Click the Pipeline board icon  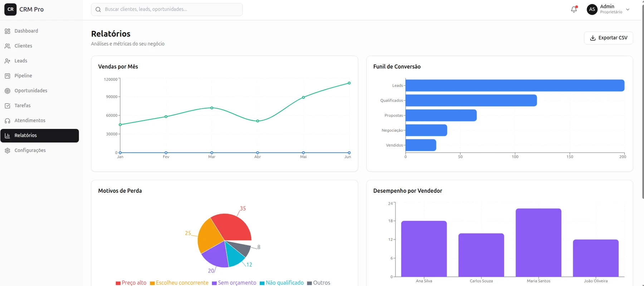point(8,76)
